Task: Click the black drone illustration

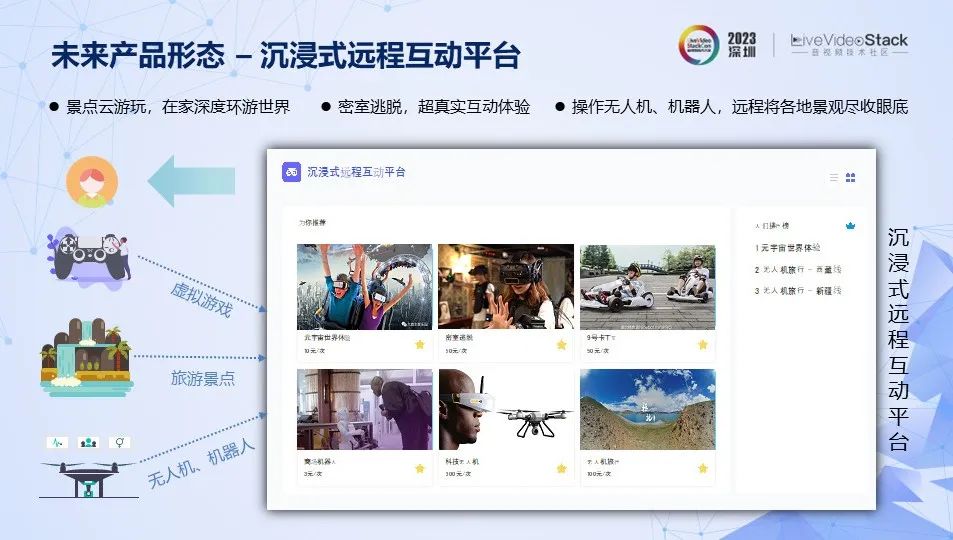Action: coord(89,479)
